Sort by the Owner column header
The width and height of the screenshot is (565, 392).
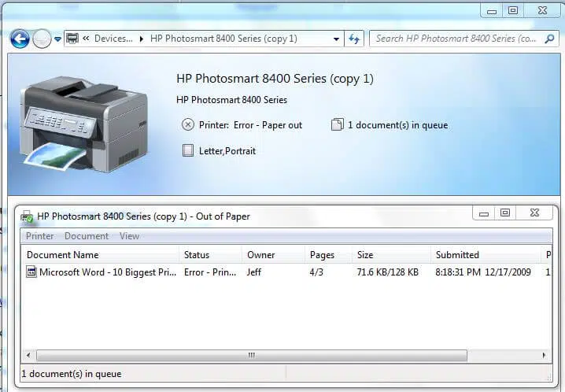[274, 255]
